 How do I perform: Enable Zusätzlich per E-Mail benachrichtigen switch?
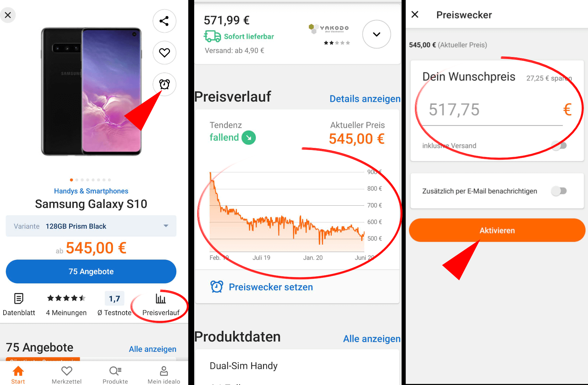[x=559, y=191]
